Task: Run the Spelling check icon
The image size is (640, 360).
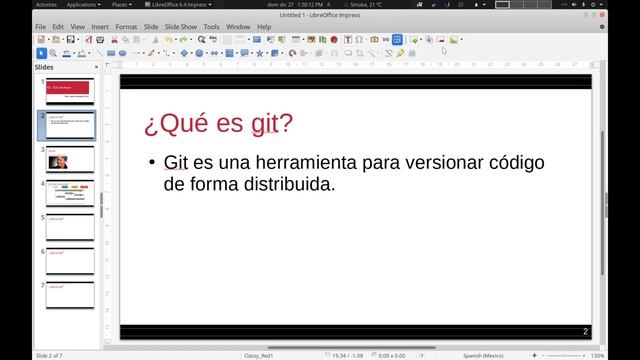Action: point(213,40)
